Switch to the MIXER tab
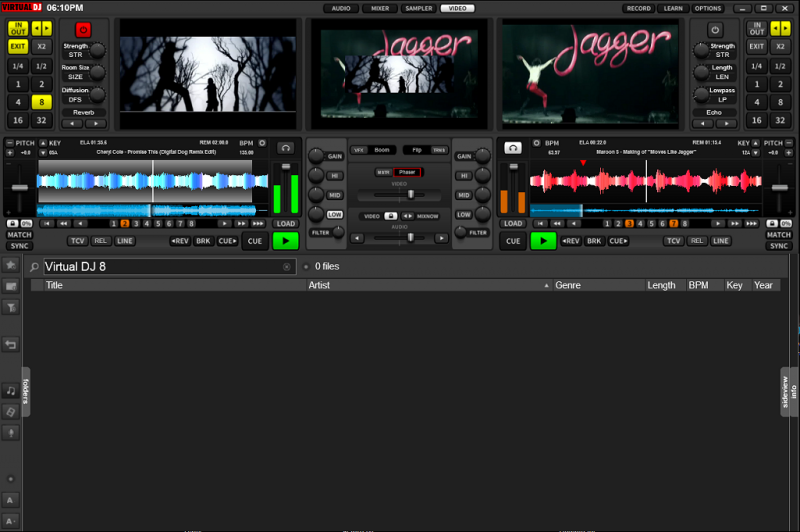Viewport: 800px width, 532px height. tap(379, 8)
